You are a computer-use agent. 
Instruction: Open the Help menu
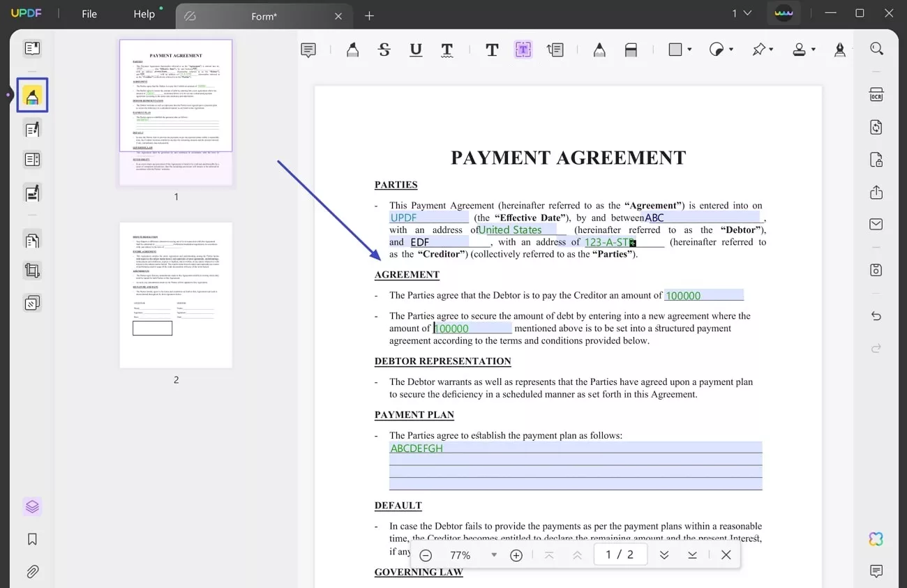[x=144, y=14]
